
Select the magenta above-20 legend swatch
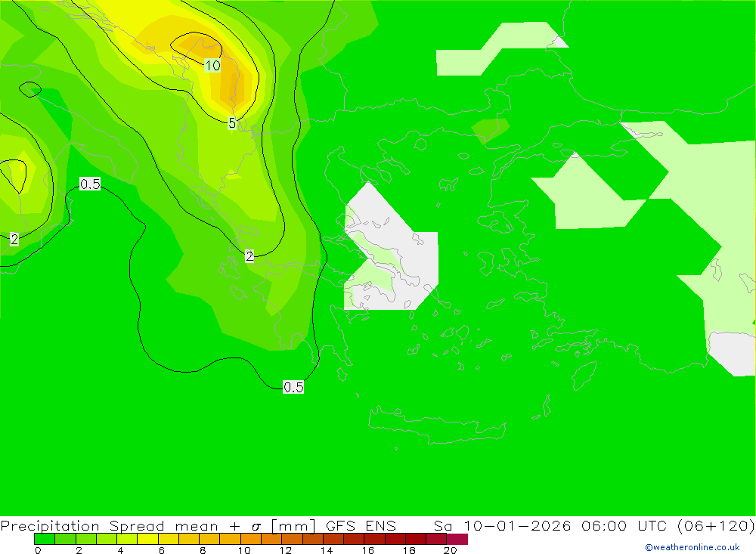coord(457,539)
